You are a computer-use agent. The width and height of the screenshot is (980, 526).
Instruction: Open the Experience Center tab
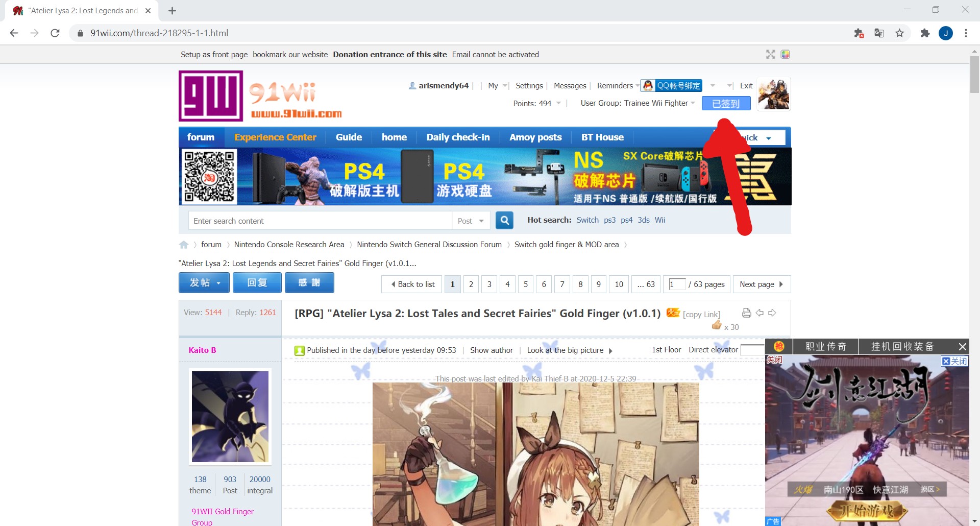275,137
